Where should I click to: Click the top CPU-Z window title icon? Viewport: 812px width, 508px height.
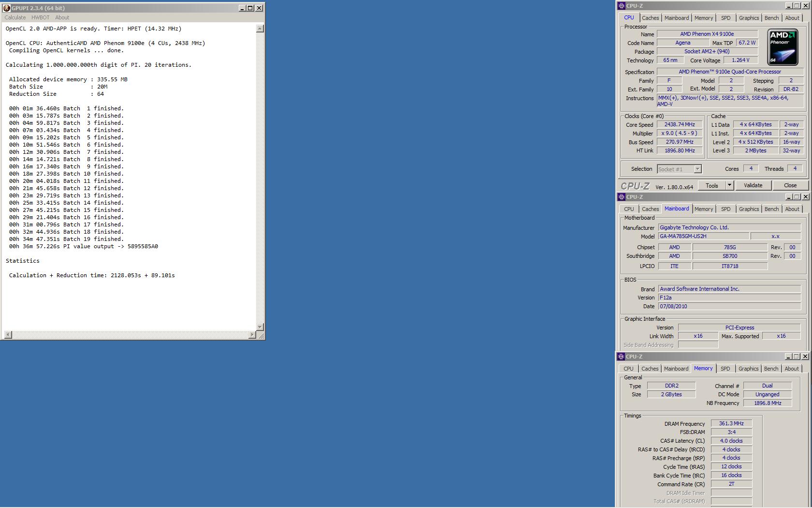622,6
